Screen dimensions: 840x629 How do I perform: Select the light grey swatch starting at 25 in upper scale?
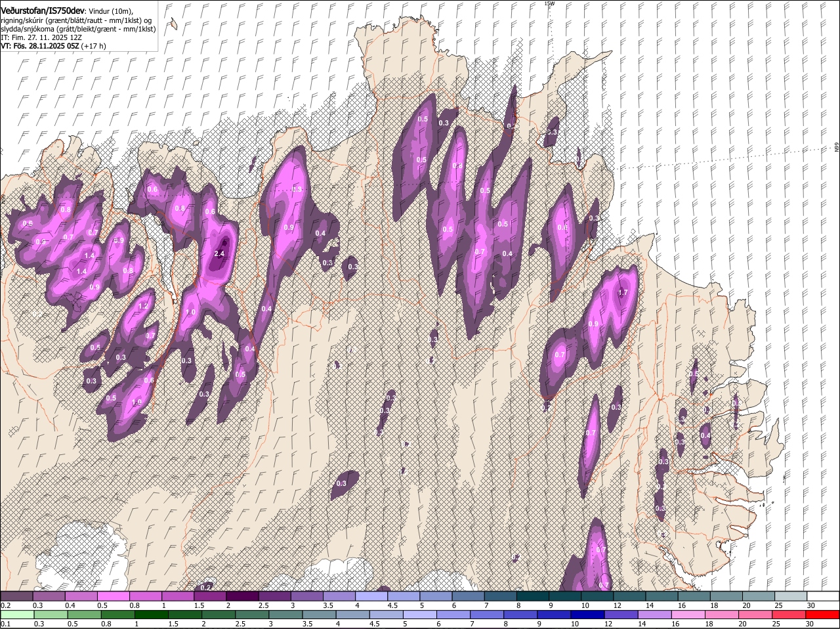[790, 596]
